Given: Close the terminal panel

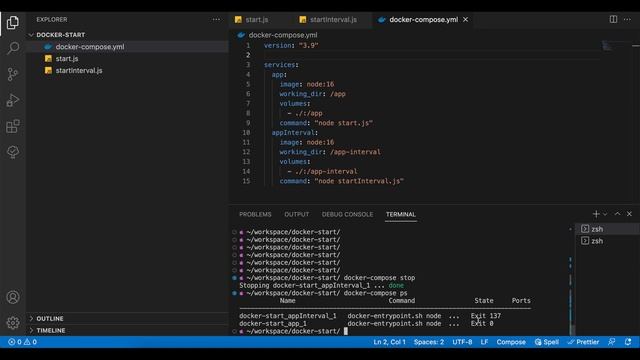Looking at the screenshot, I should 629,214.
